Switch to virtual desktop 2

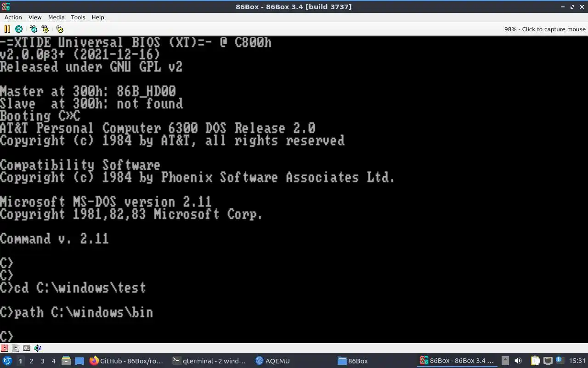tap(31, 361)
